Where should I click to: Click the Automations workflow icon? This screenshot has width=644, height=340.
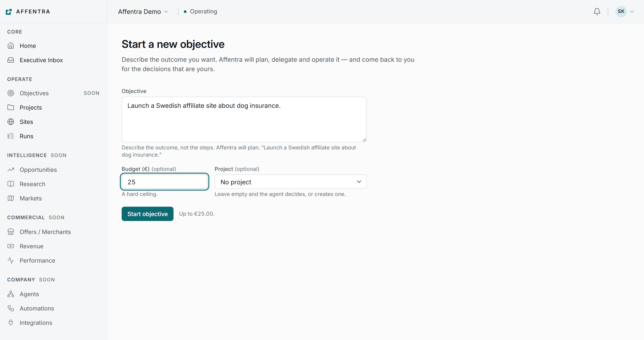tap(11, 308)
